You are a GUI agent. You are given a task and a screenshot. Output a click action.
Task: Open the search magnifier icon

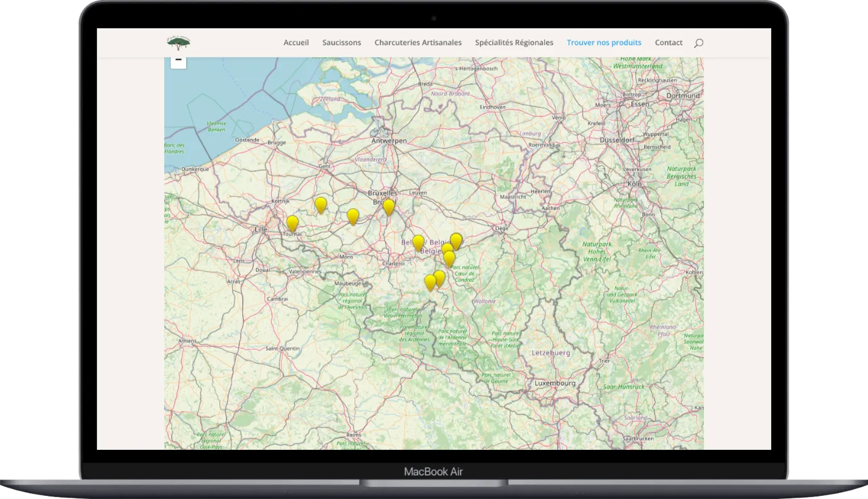tap(698, 43)
